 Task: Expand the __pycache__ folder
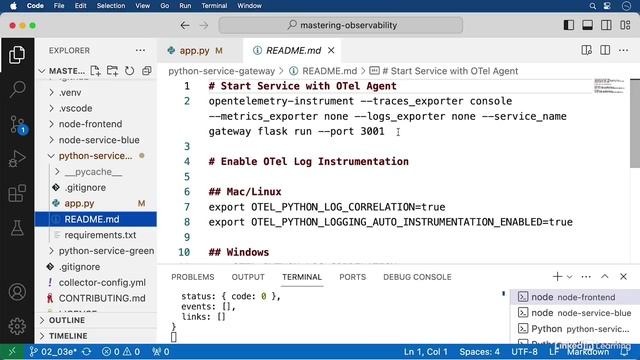pos(96,172)
